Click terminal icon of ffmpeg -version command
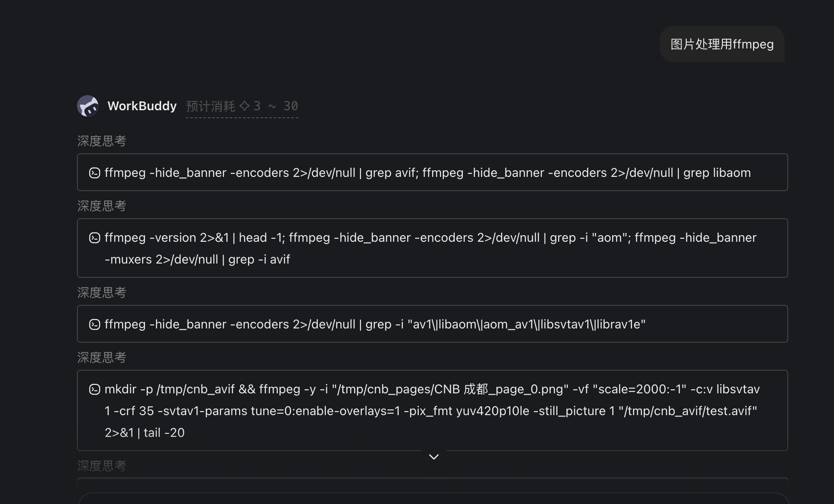 pyautogui.click(x=95, y=238)
